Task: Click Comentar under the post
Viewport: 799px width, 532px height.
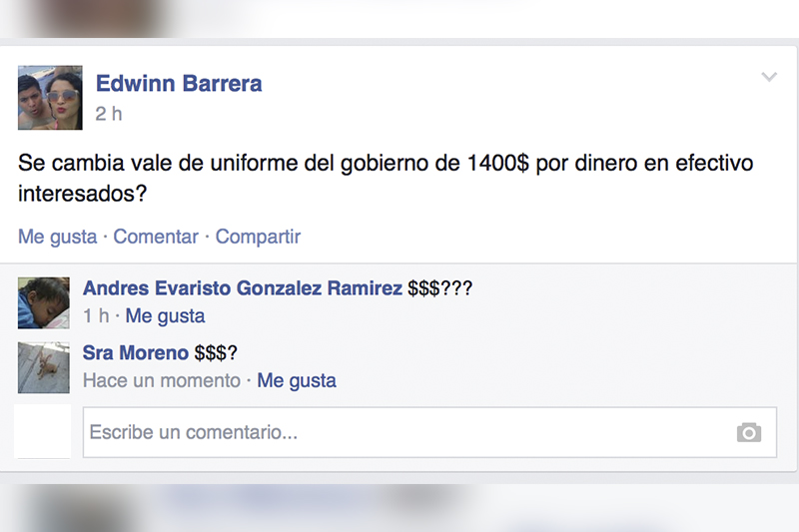Action: pyautogui.click(x=156, y=237)
